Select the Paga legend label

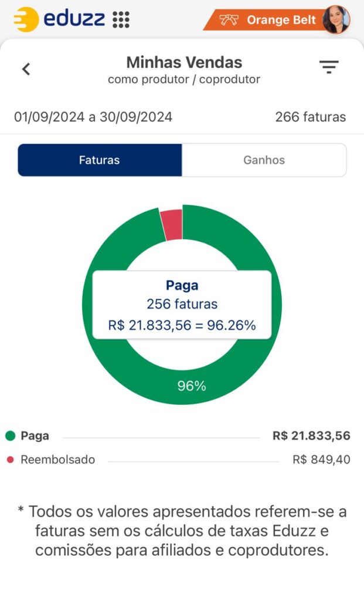35,436
